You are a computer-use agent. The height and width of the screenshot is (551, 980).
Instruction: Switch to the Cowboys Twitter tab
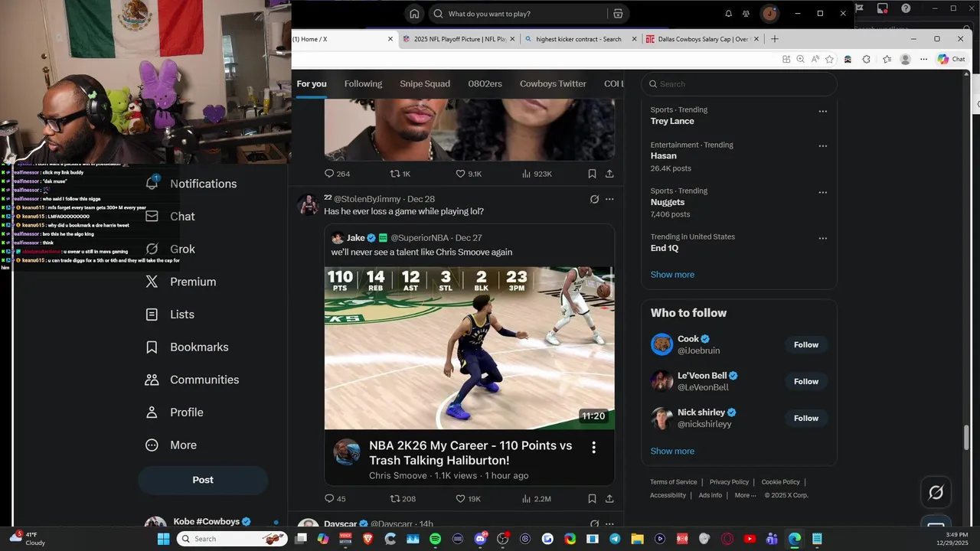[553, 83]
